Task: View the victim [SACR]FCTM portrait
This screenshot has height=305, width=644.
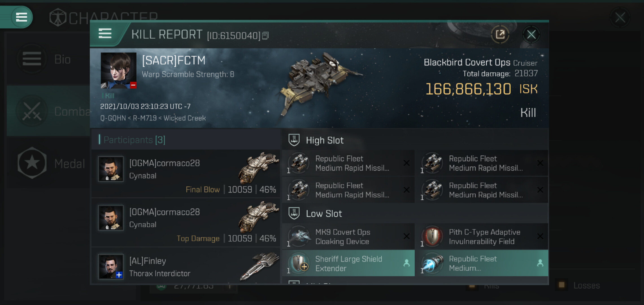Action: (118, 70)
